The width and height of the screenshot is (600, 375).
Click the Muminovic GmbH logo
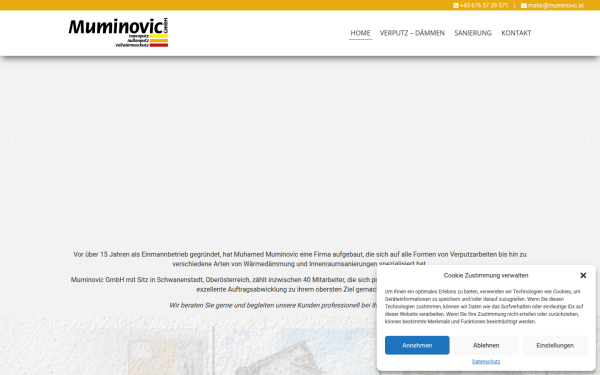click(x=118, y=33)
